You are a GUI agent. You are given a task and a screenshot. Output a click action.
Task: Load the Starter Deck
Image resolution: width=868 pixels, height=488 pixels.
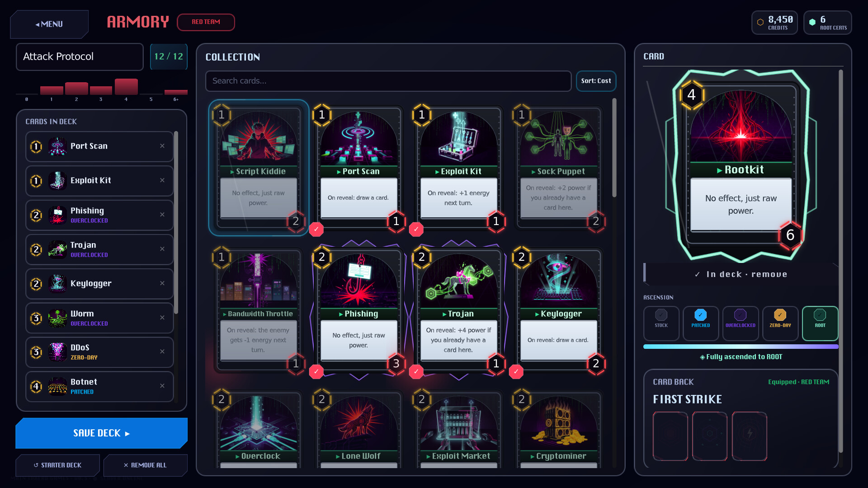click(x=57, y=465)
